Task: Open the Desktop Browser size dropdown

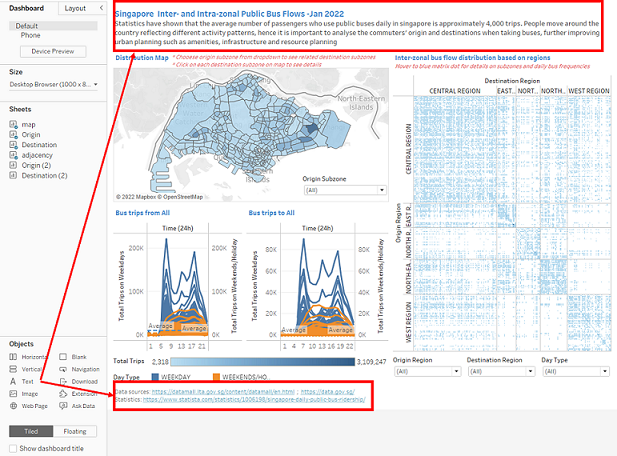Action: tap(52, 87)
